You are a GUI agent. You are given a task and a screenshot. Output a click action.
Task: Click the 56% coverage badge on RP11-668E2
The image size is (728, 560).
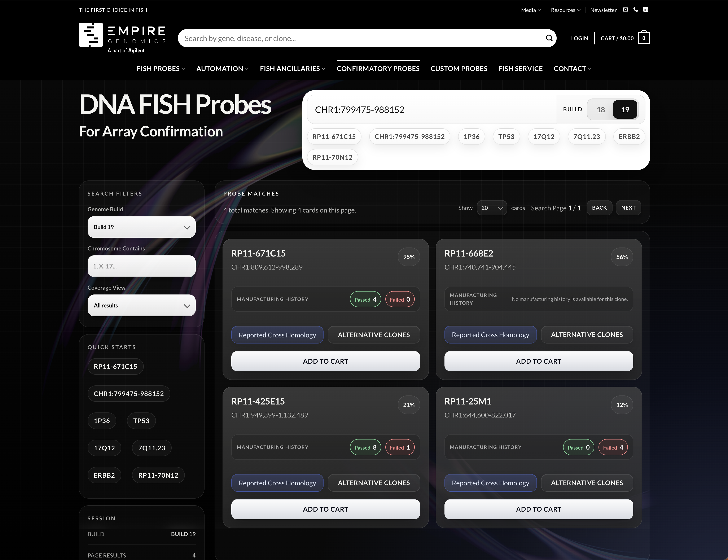[x=622, y=257]
